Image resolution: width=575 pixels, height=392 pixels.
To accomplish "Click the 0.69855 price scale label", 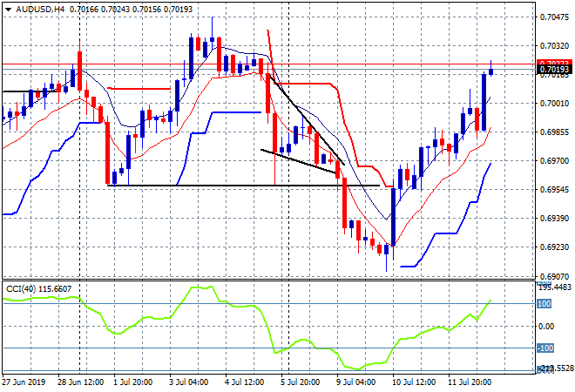I will 554,132.
